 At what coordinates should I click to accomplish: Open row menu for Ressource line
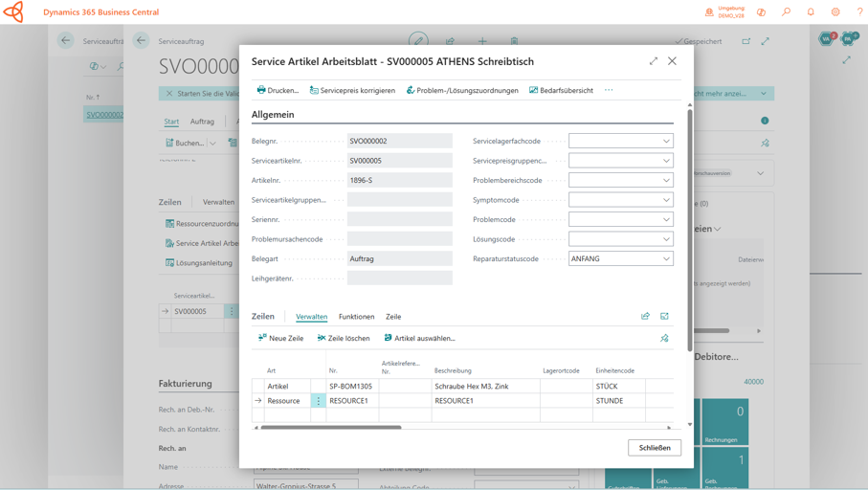tap(319, 400)
